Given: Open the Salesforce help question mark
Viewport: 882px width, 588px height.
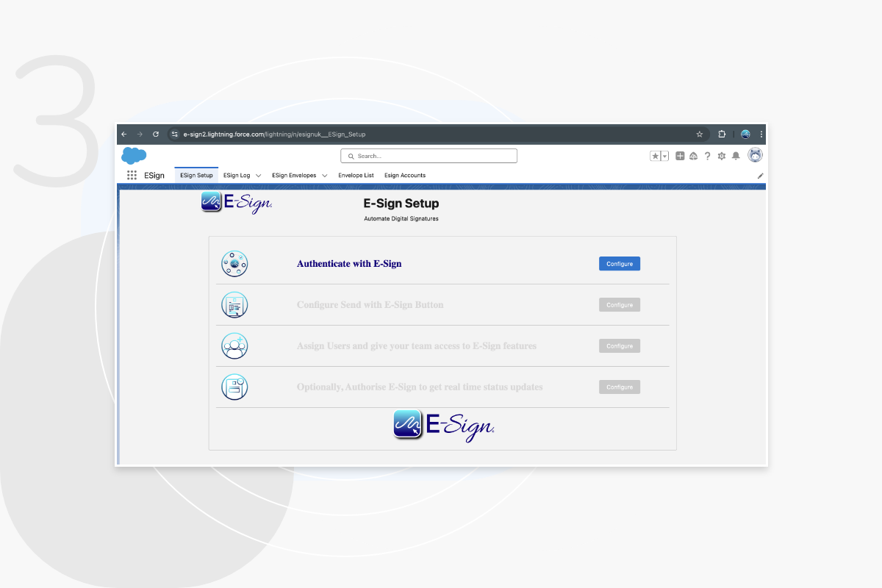Looking at the screenshot, I should 707,156.
